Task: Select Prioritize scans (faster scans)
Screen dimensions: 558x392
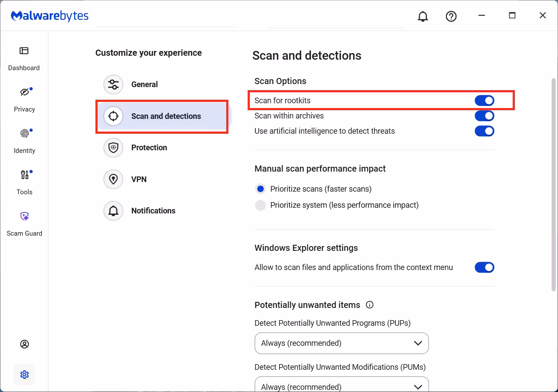Action: point(260,189)
